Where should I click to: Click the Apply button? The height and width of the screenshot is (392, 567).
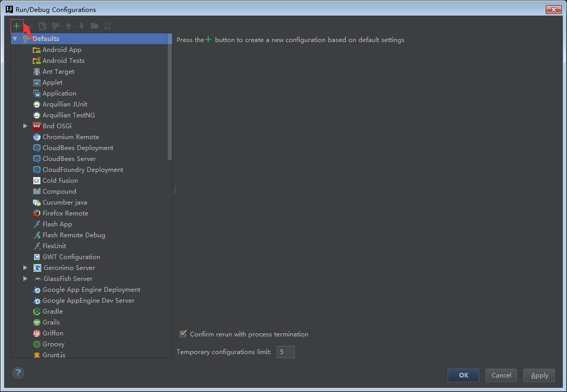539,375
